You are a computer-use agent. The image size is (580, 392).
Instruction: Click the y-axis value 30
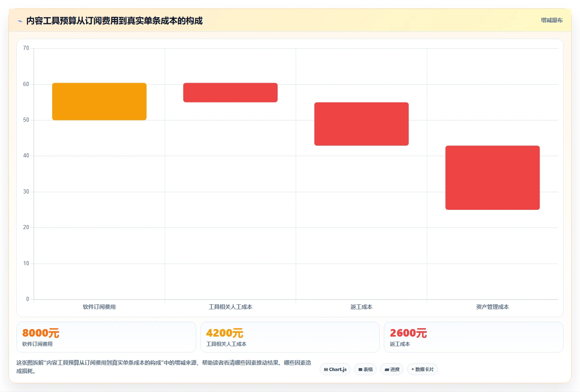tap(26, 192)
